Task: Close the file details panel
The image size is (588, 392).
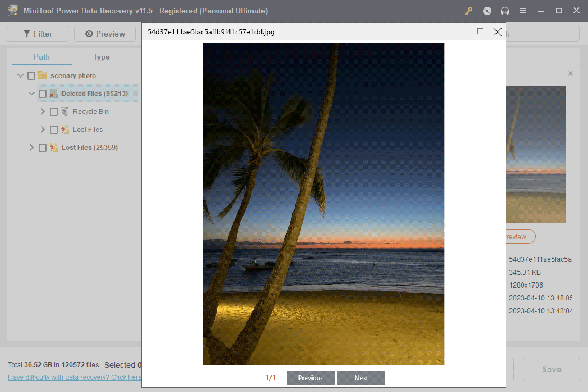Action: coord(571,74)
